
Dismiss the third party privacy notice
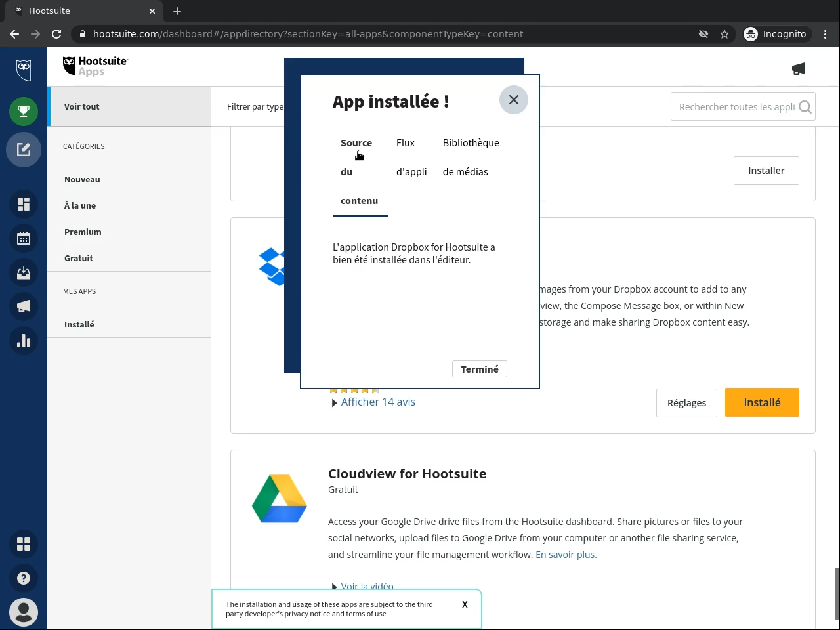pyautogui.click(x=465, y=604)
